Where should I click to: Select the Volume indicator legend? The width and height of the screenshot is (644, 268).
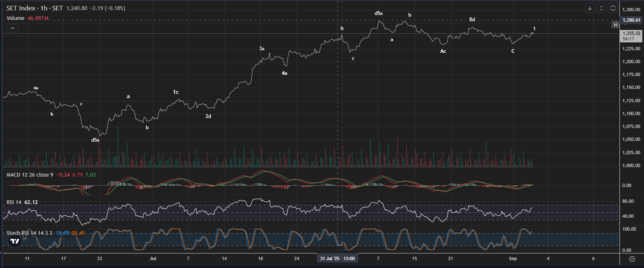pyautogui.click(x=15, y=18)
